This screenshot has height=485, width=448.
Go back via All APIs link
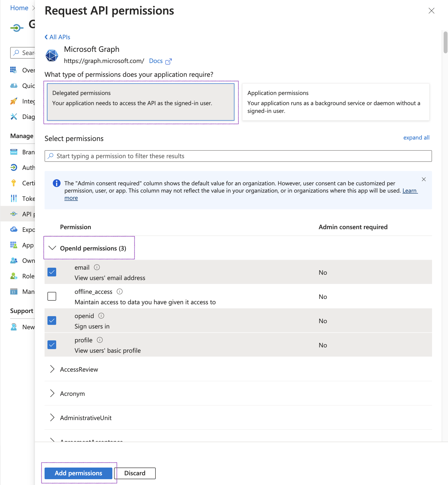pos(57,37)
